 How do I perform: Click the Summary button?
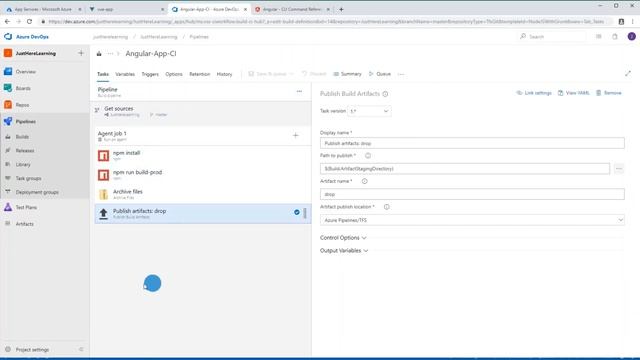point(347,74)
